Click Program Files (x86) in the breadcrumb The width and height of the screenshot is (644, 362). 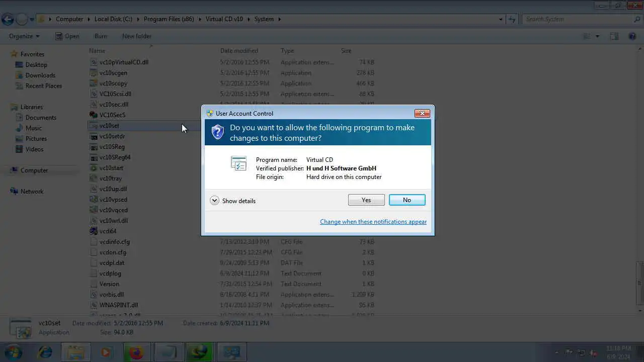point(169,19)
